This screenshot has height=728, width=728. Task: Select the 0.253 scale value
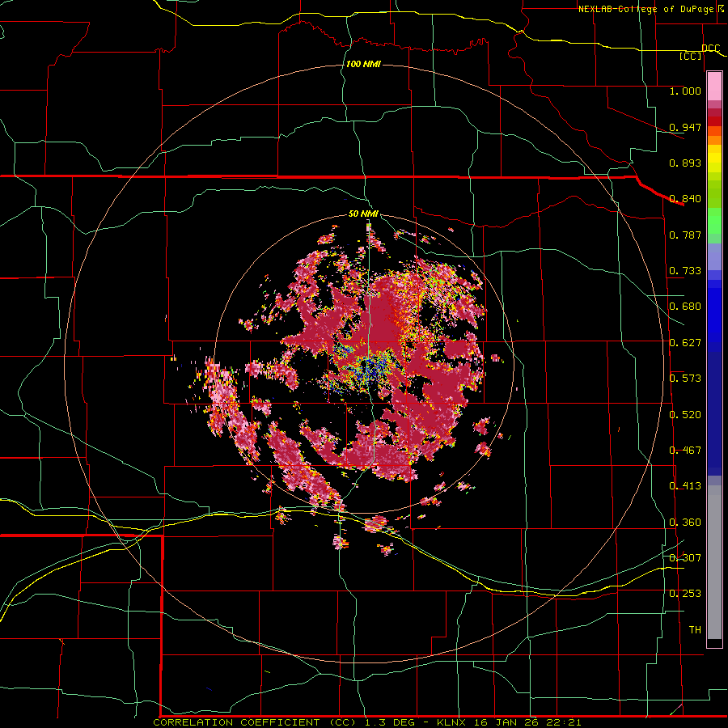click(x=685, y=594)
